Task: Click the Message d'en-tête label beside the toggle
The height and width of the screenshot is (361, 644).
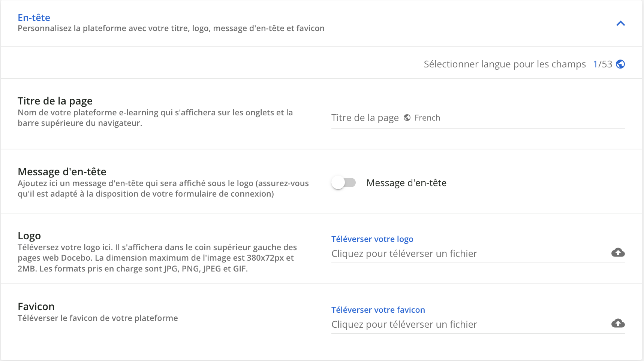Action: [407, 183]
